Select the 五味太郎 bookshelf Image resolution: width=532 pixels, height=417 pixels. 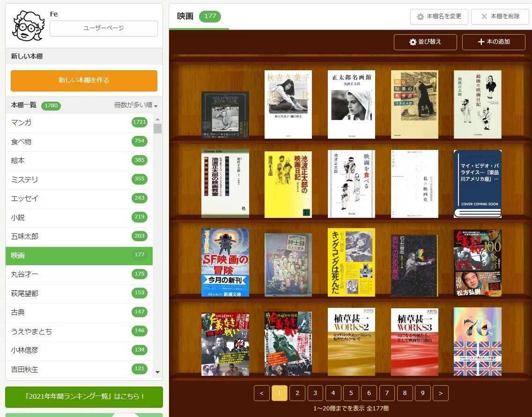click(79, 236)
